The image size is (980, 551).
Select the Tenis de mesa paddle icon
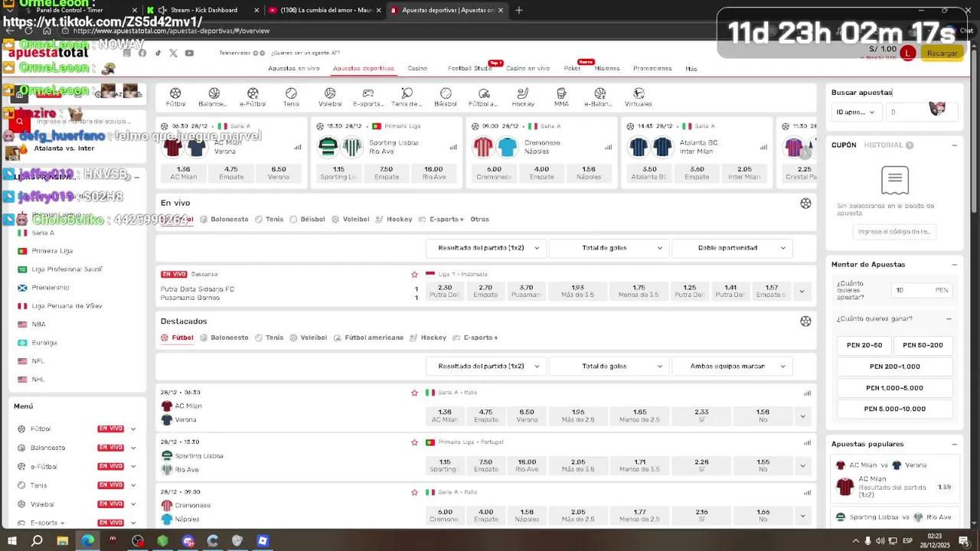(x=407, y=93)
